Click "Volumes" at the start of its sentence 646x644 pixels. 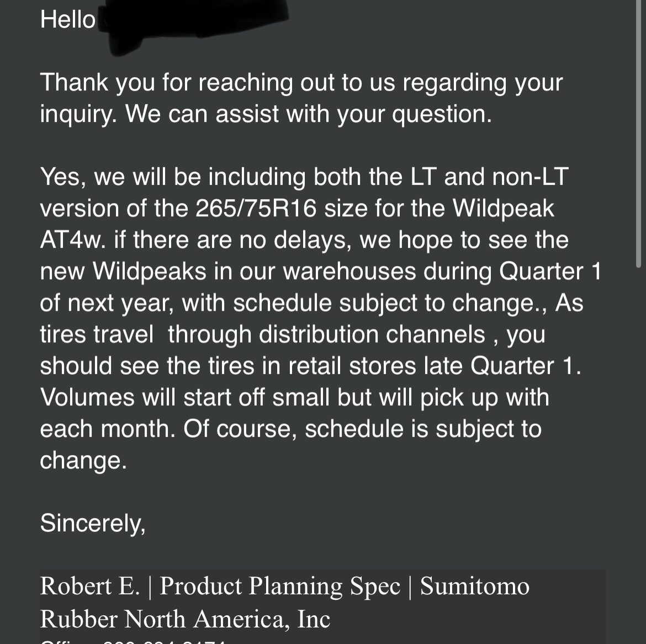coord(87,397)
